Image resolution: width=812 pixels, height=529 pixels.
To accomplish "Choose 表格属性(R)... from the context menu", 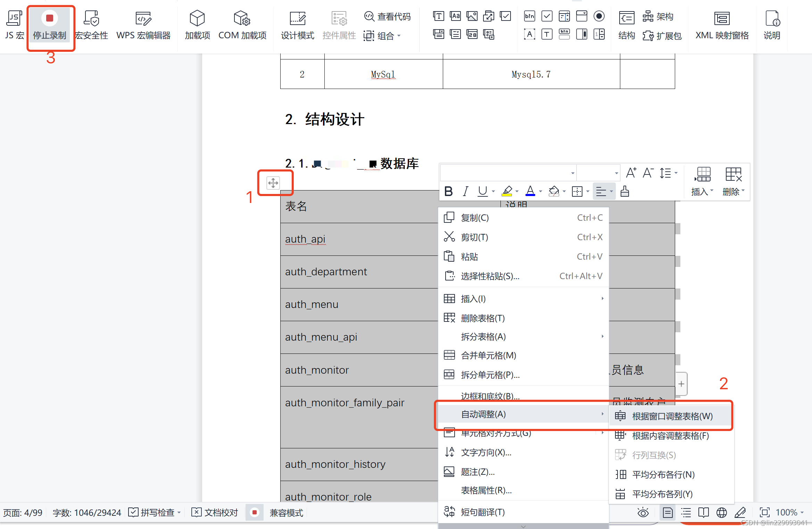I will 486,490.
